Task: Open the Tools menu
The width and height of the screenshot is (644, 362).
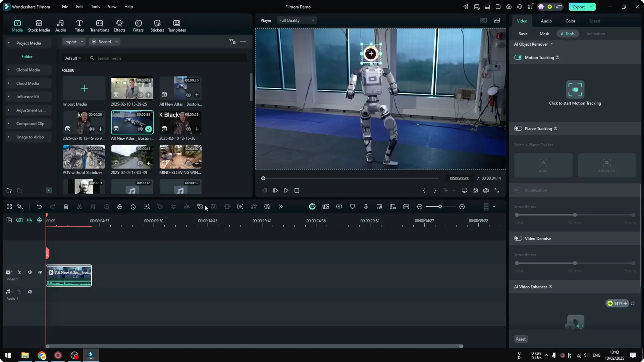Action: click(95, 7)
